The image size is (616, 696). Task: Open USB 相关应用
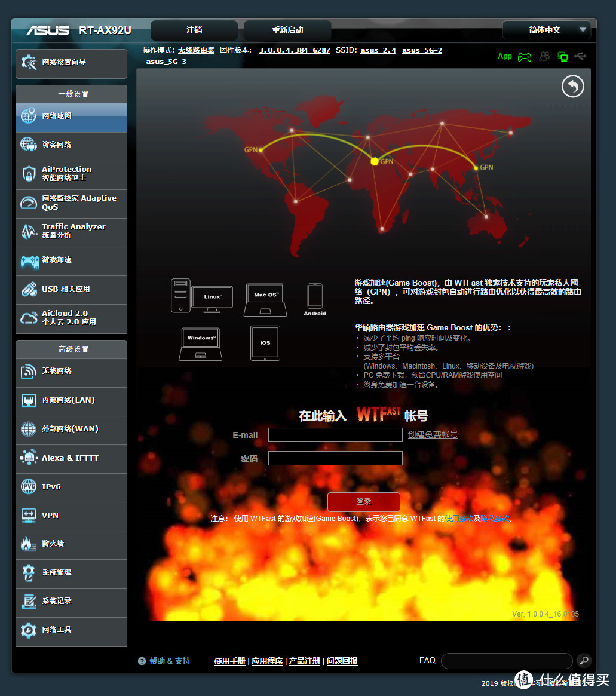(72, 290)
